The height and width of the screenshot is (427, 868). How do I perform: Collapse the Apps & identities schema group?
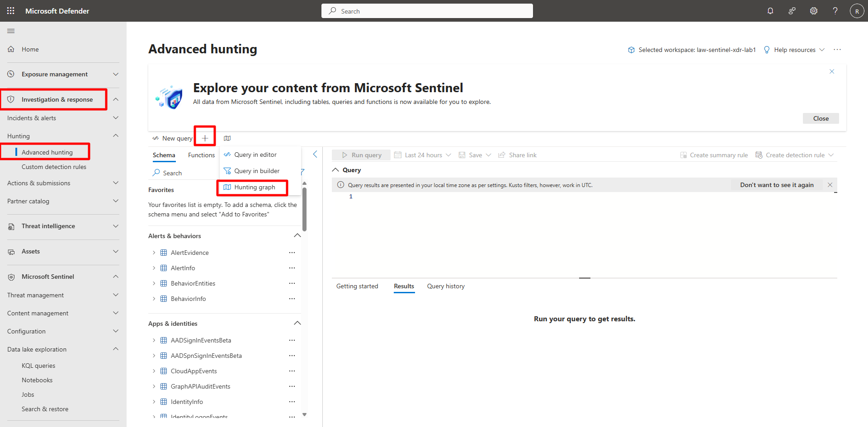click(x=297, y=323)
